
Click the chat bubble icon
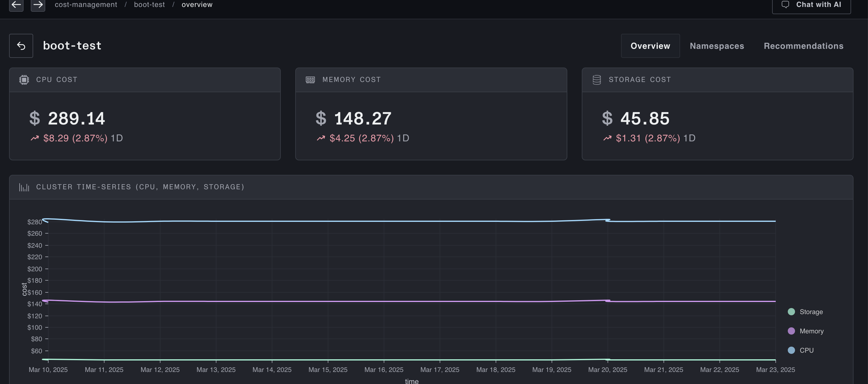785,5
